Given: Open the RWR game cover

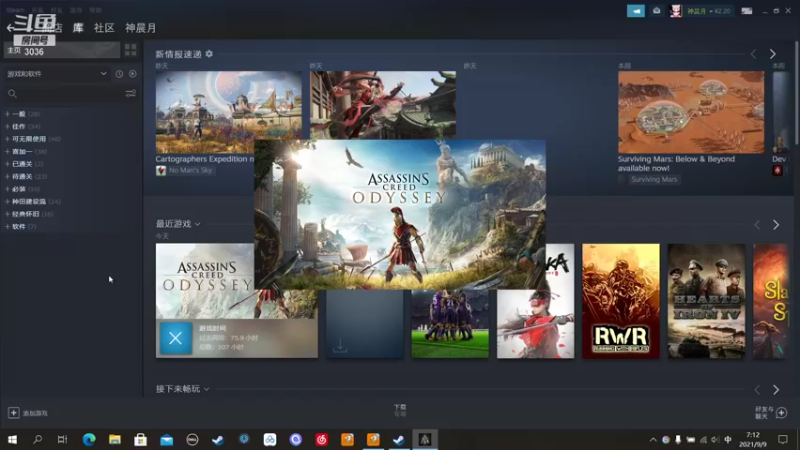Looking at the screenshot, I should [621, 301].
